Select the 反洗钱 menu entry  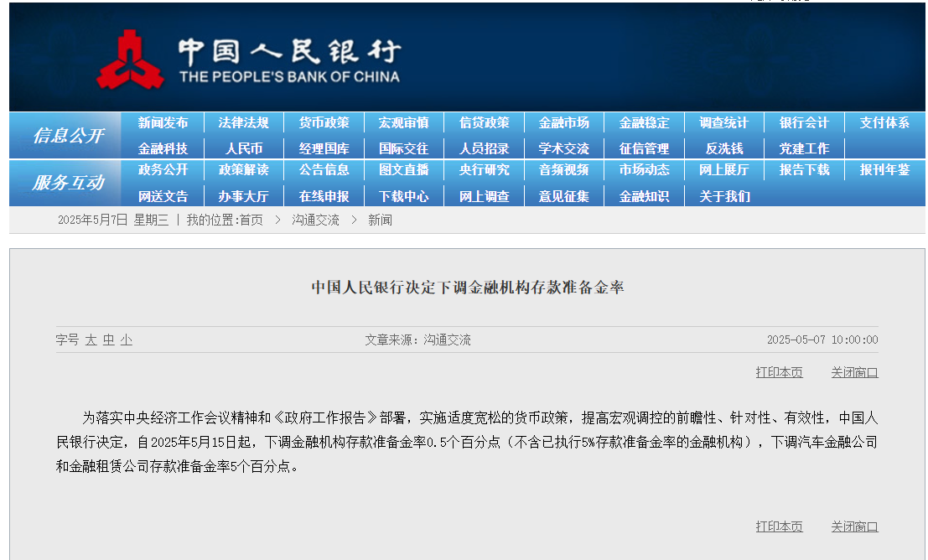click(723, 148)
